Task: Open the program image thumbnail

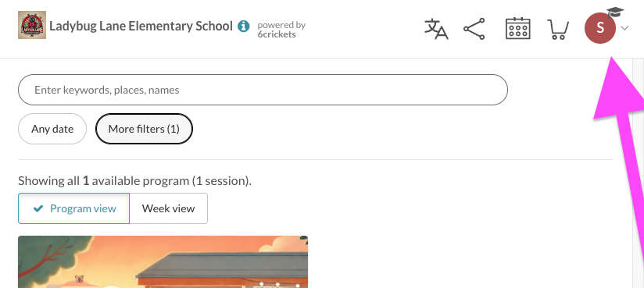Action: 163,261
